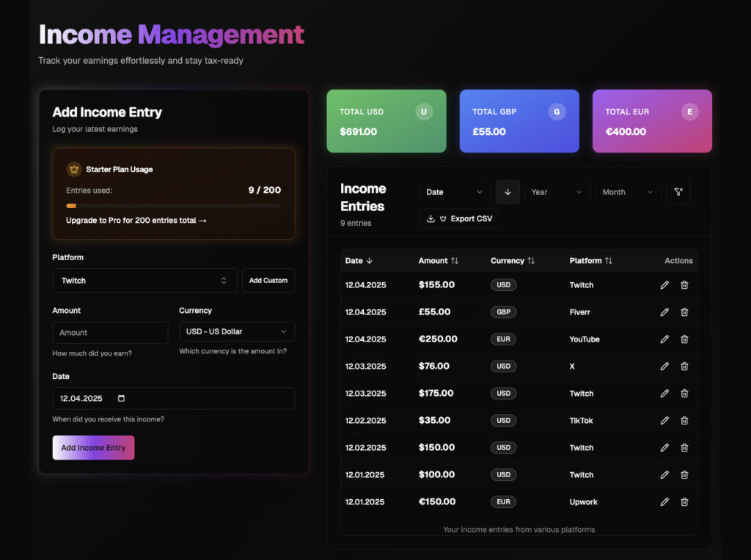Edit the $155.00 Twitch entry
Image resolution: width=751 pixels, height=560 pixels.
click(664, 285)
